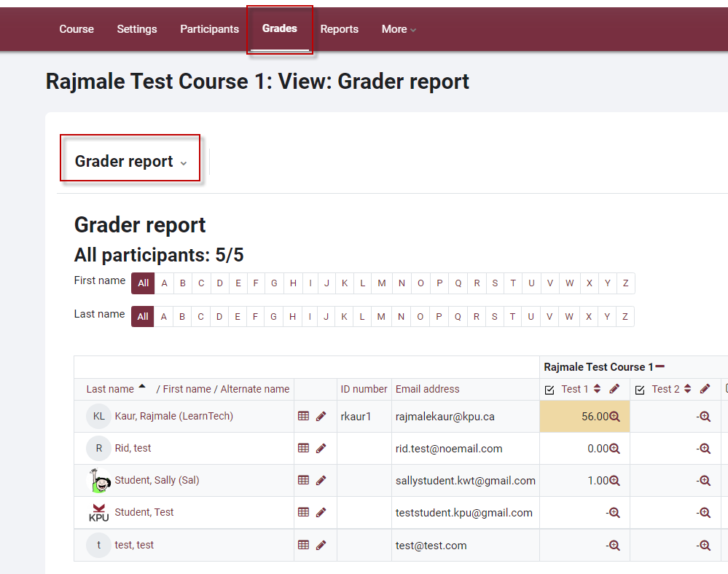This screenshot has height=574, width=728.
Task: Go to the Course tab
Action: [77, 28]
